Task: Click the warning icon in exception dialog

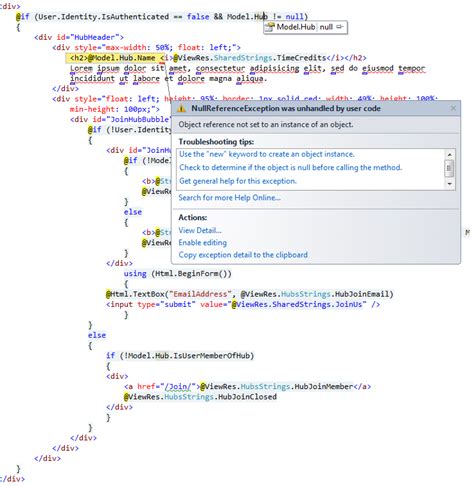Action: coord(181,109)
